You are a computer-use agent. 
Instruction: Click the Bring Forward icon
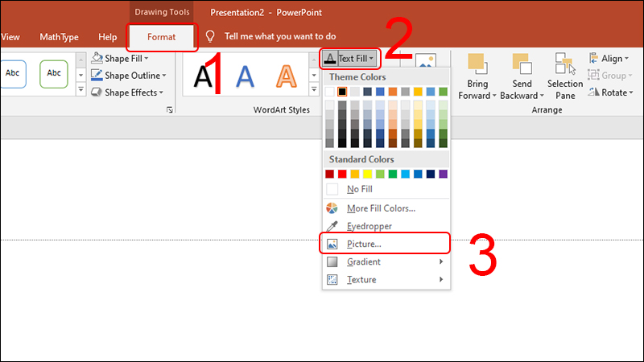click(x=477, y=64)
